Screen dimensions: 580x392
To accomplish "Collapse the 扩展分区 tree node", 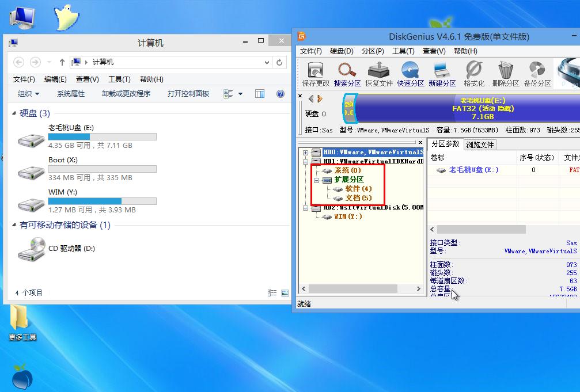I will pos(316,180).
